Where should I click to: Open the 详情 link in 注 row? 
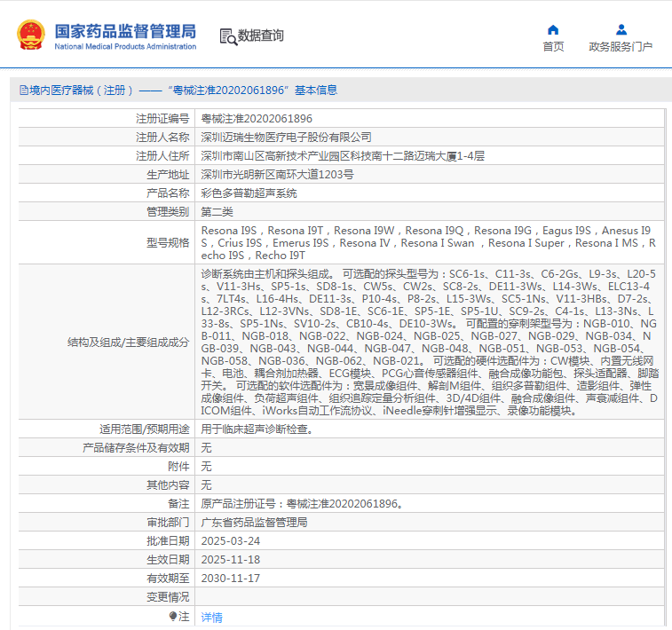(211, 617)
